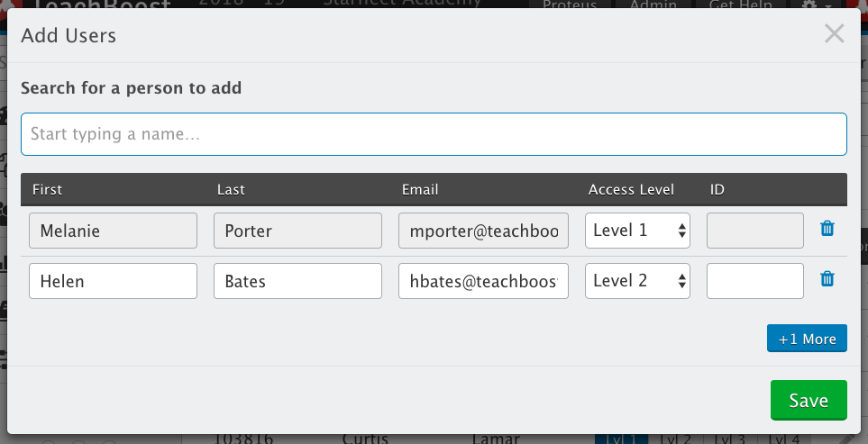The image size is (868, 444).
Task: Expand Access Level dropdown showing Level 2
Action: tap(637, 281)
